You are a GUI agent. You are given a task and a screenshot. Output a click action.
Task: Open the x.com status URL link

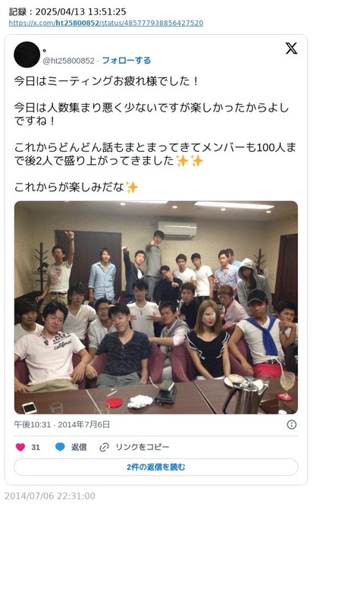tap(106, 23)
